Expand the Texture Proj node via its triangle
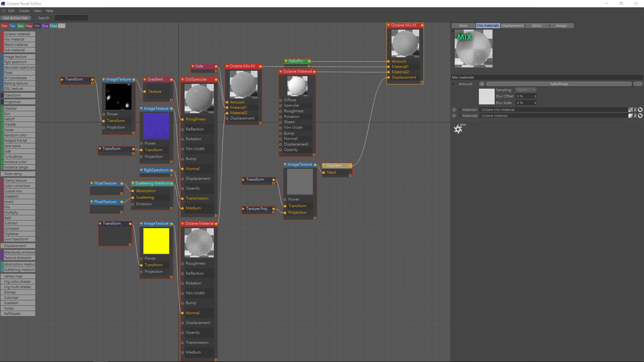 [244, 209]
